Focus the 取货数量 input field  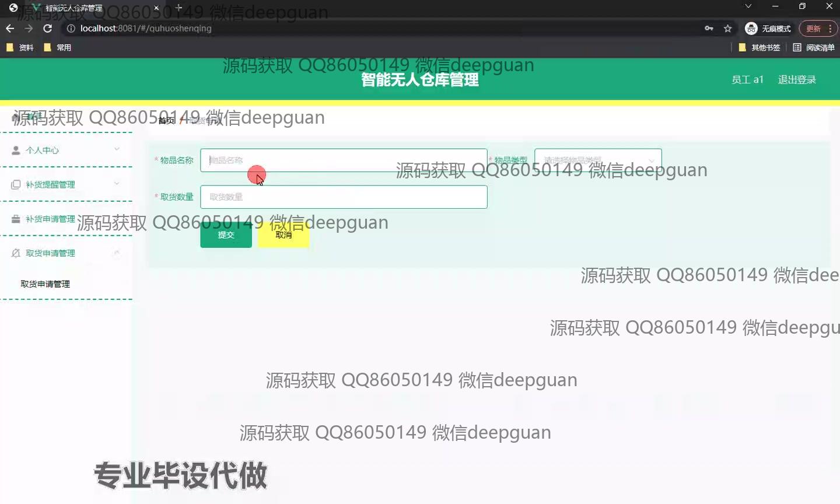pos(344,197)
